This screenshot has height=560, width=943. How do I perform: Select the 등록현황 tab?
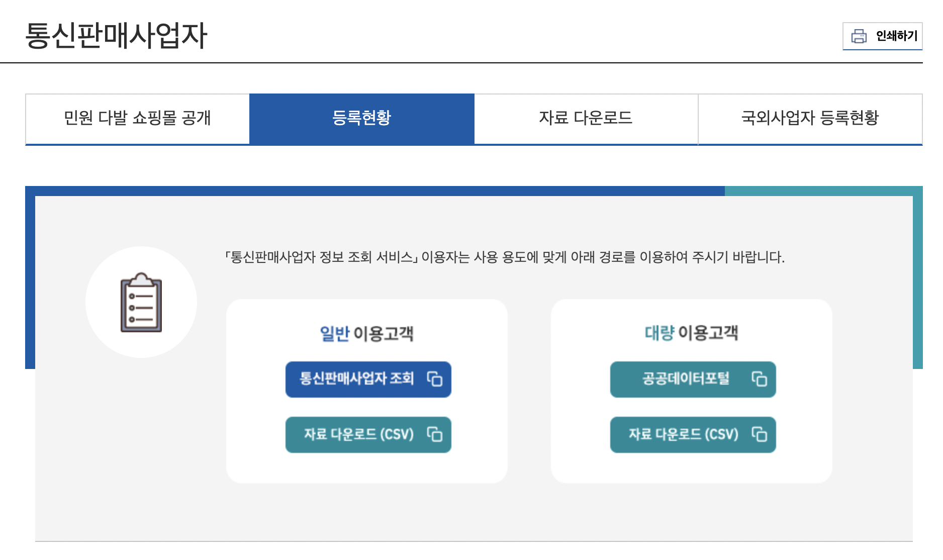pyautogui.click(x=361, y=119)
